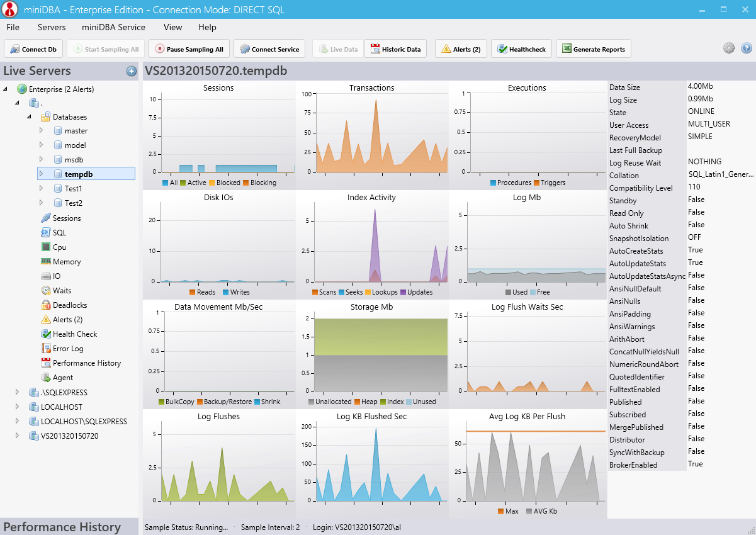This screenshot has height=535, width=756.
Task: Click the LOCALHOST server icon
Action: pyautogui.click(x=34, y=407)
